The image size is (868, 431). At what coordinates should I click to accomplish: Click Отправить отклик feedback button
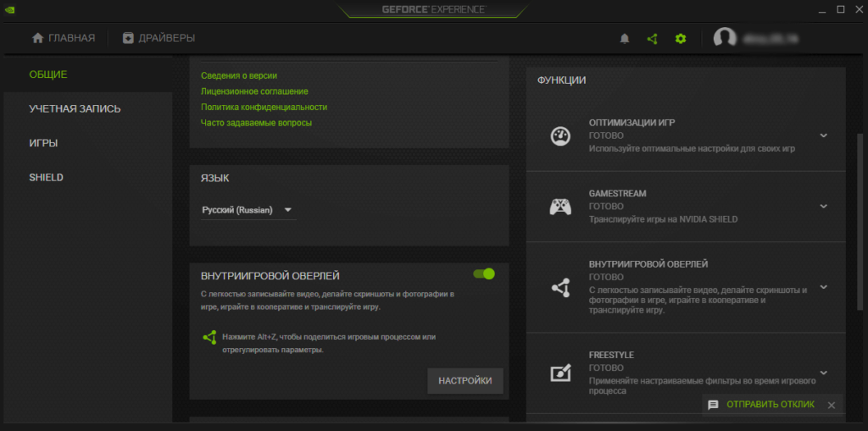(761, 405)
